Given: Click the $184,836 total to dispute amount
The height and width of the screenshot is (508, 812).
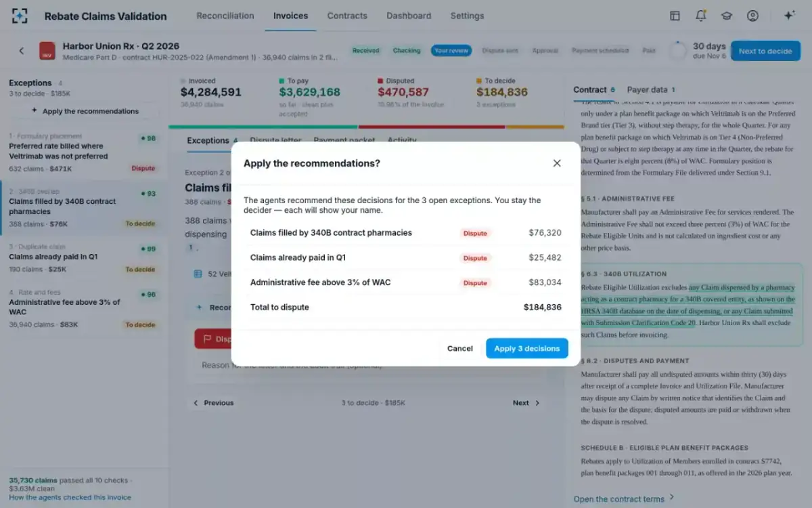Looking at the screenshot, I should (543, 308).
